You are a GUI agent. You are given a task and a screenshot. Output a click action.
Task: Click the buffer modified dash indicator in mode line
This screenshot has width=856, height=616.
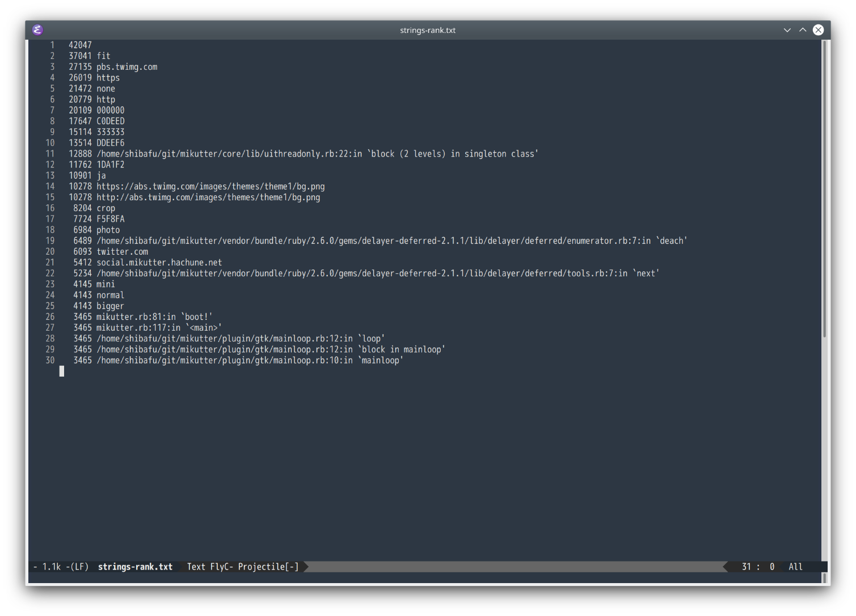pos(35,567)
